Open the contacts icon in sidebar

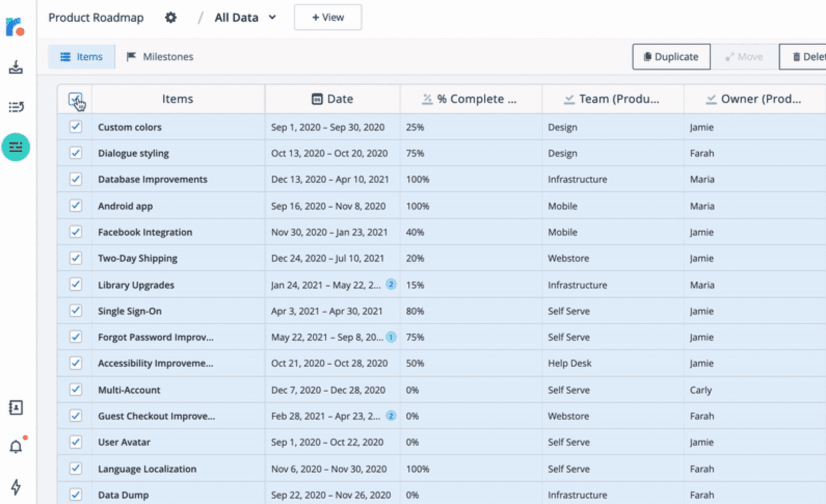click(x=16, y=408)
